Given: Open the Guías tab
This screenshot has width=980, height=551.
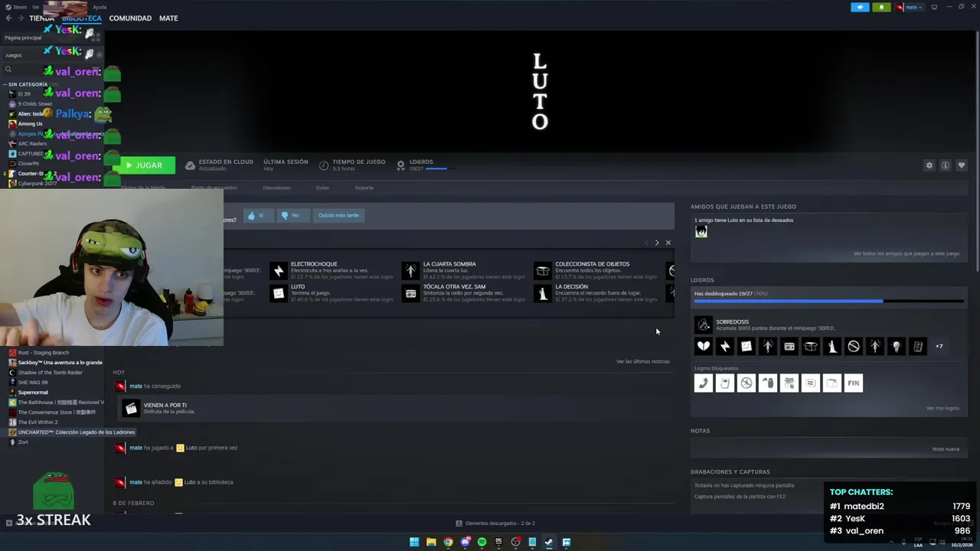Looking at the screenshot, I should 322,187.
